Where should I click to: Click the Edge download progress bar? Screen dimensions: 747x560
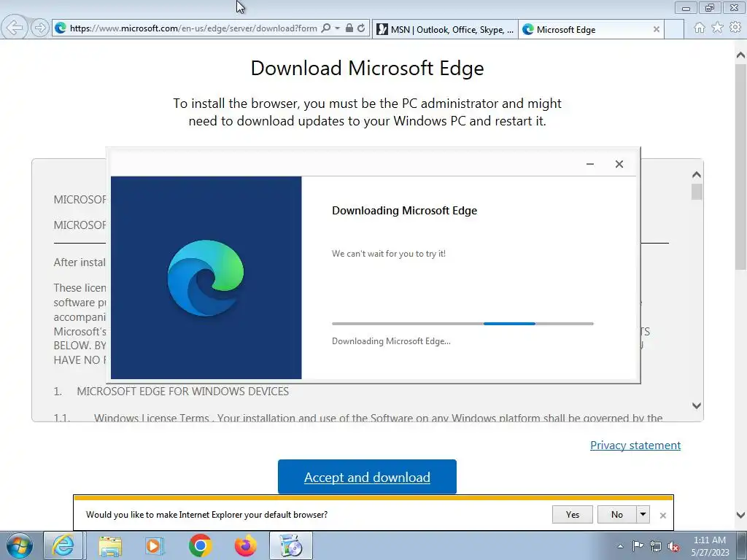point(462,324)
